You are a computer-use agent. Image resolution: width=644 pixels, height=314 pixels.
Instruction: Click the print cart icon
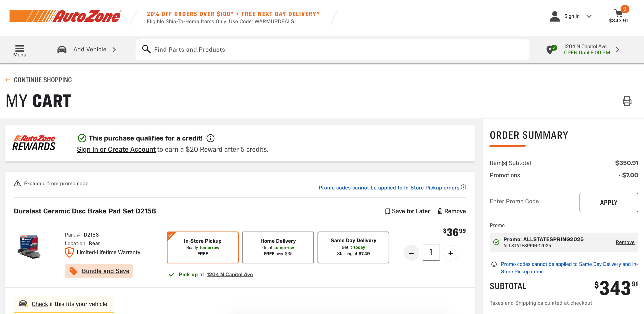click(x=627, y=101)
